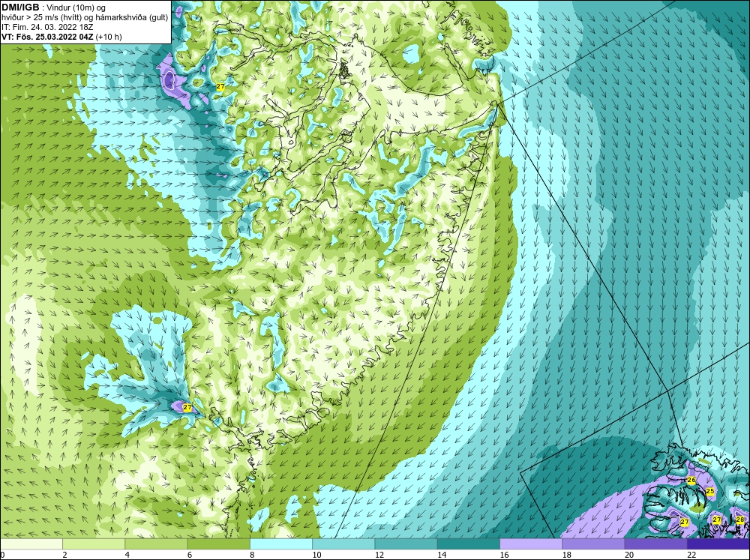The height and width of the screenshot is (560, 750).
Task: Click the legend scale number 12
Action: pyautogui.click(x=379, y=555)
